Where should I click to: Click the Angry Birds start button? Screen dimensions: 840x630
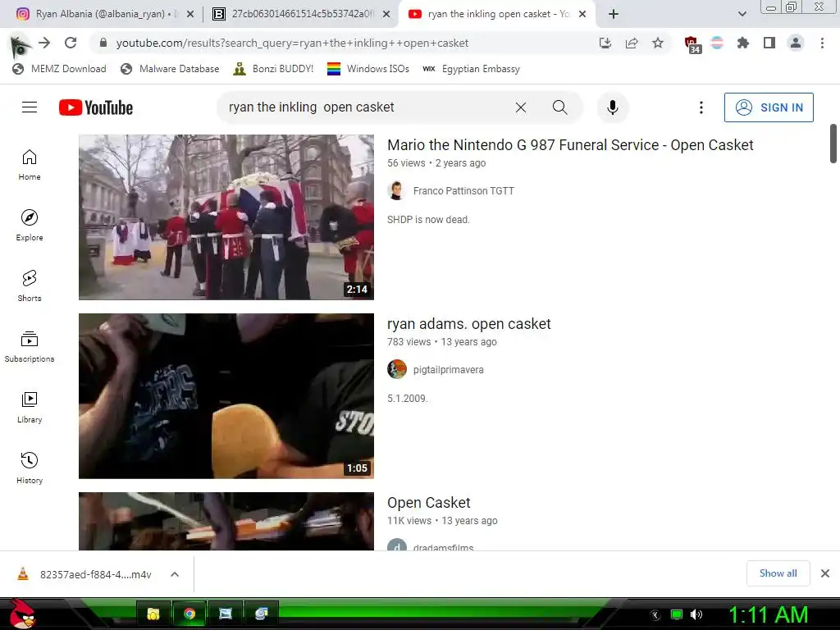tap(22, 614)
